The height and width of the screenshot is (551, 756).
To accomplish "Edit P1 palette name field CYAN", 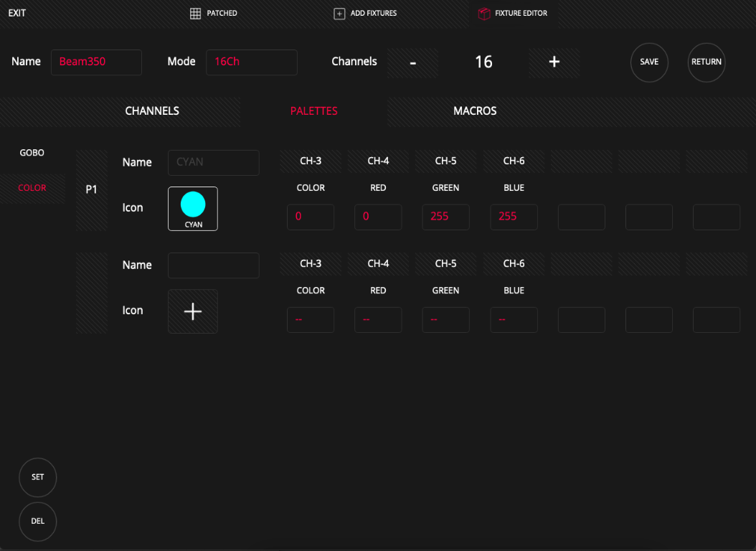I will 214,162.
